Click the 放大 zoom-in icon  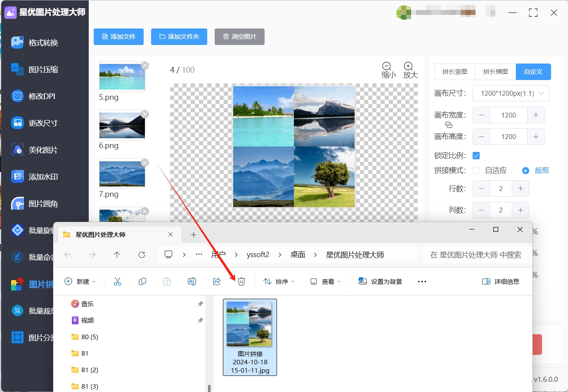tap(408, 66)
